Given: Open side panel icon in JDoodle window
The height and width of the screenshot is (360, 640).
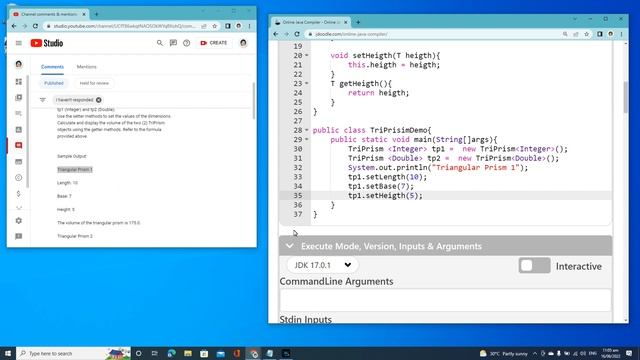Looking at the screenshot, I should pyautogui.click(x=600, y=34).
